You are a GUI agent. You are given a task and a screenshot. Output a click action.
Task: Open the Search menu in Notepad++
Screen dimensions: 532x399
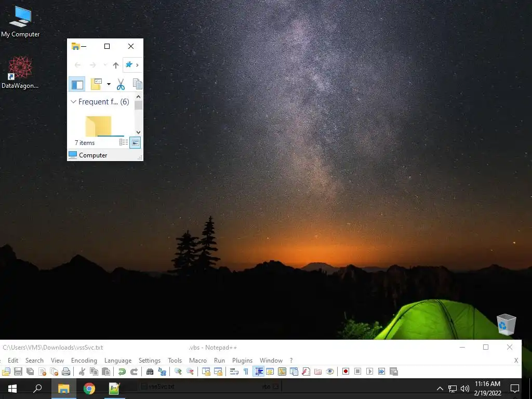(34, 361)
